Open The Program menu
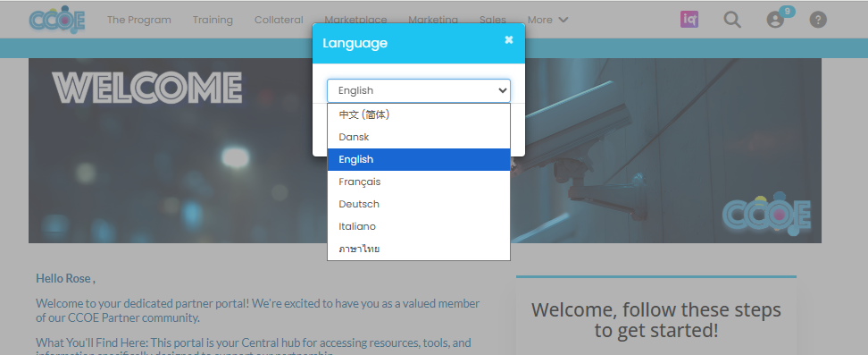The height and width of the screenshot is (355, 868). (x=139, y=20)
